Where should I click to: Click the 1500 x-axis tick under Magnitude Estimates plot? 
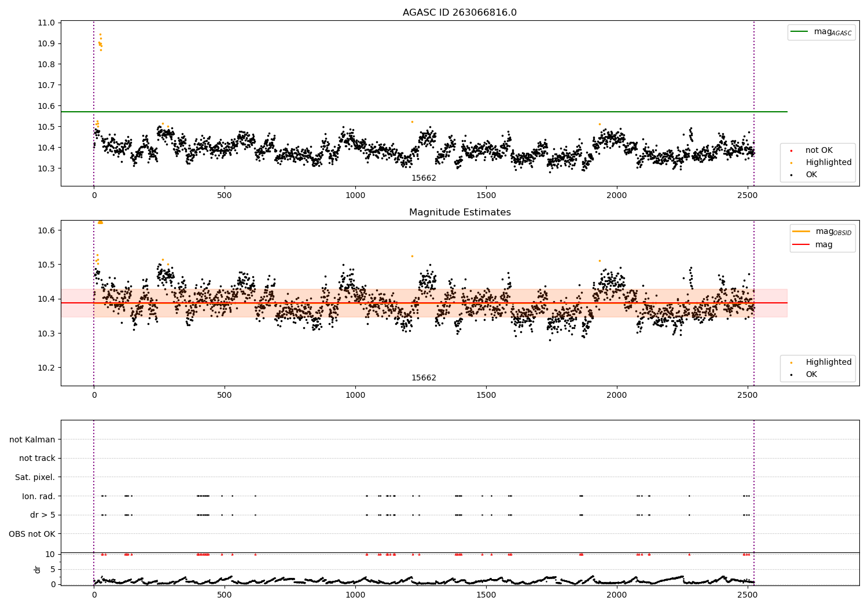tap(486, 395)
